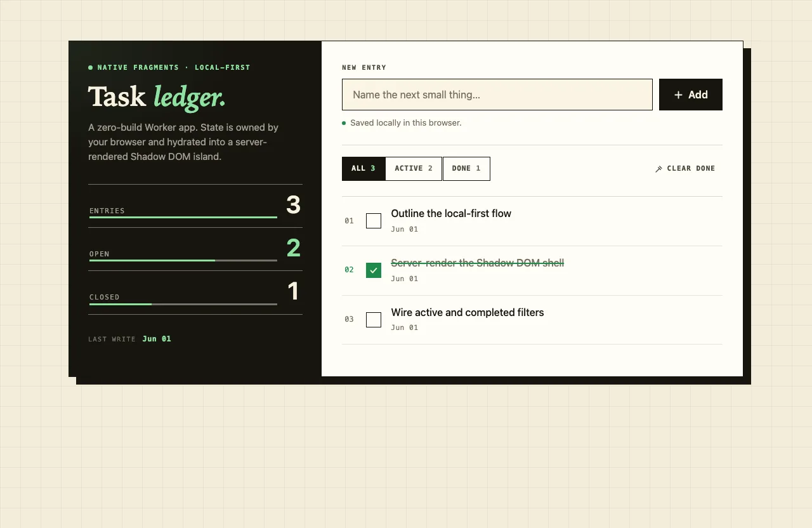Click the Closed progress bar
The height and width of the screenshot is (528, 812).
pyautogui.click(x=183, y=304)
